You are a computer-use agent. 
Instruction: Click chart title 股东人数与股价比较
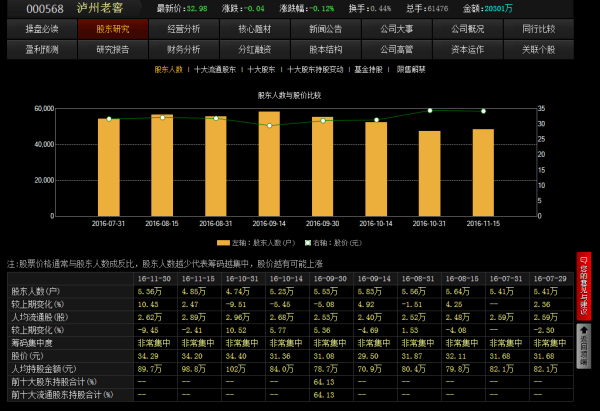289,96
